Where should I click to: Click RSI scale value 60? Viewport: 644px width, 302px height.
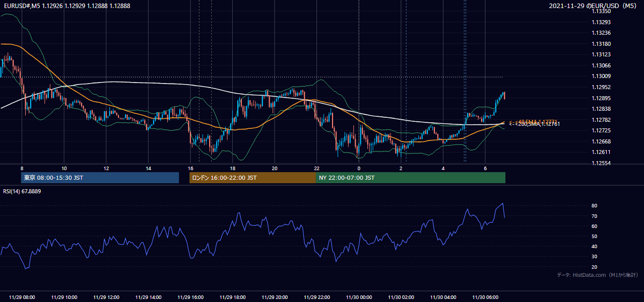[x=595, y=226]
